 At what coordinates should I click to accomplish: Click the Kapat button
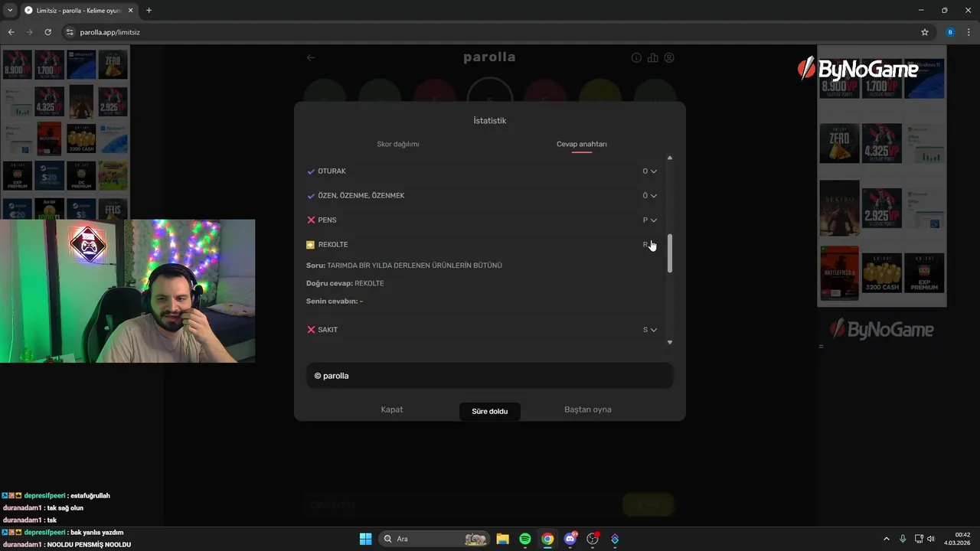pos(392,409)
